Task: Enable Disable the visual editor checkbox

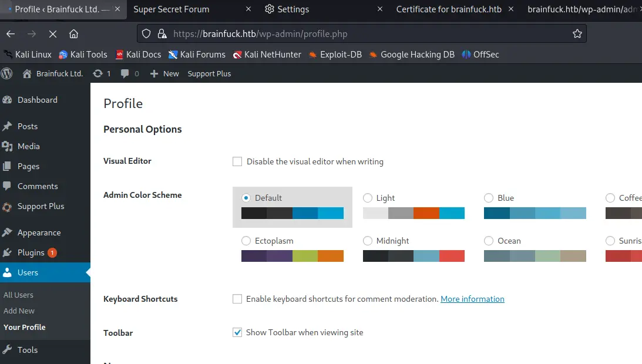Action: [x=237, y=161]
